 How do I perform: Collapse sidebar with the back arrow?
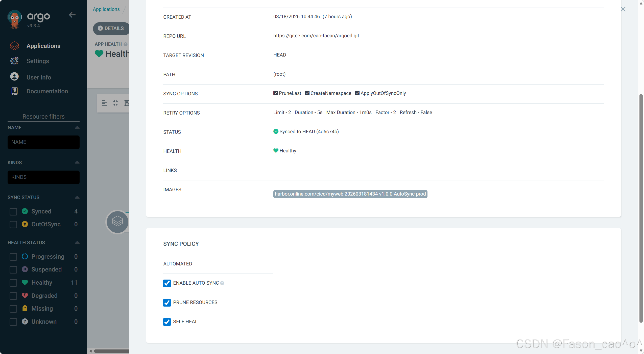72,15
